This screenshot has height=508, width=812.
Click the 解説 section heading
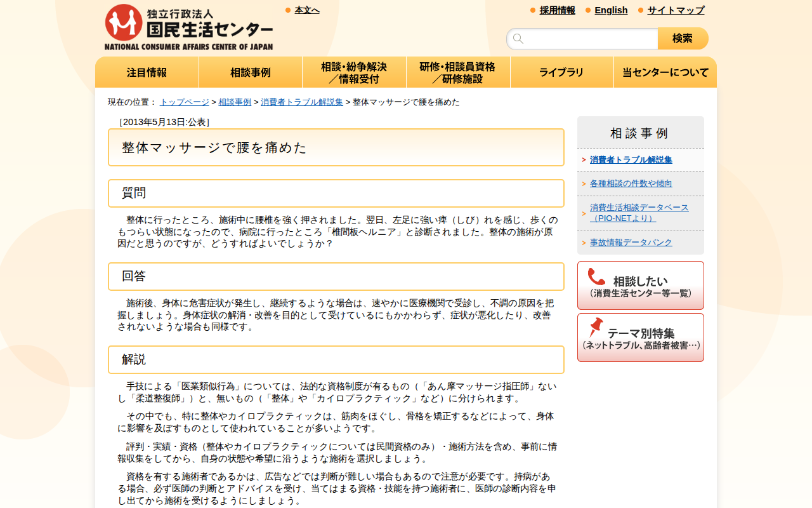click(x=134, y=359)
